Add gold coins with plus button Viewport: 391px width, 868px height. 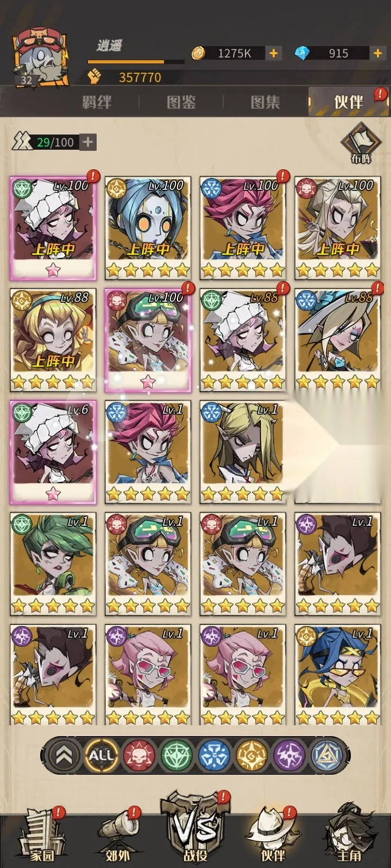(274, 53)
